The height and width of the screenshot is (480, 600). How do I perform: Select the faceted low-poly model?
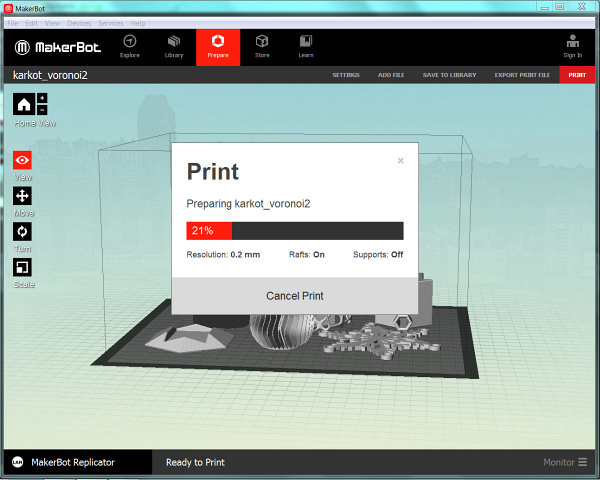click(189, 338)
